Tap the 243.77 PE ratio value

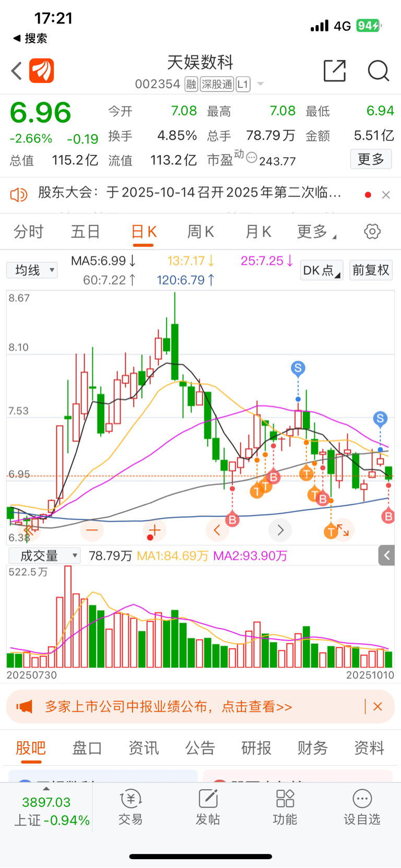tap(277, 161)
